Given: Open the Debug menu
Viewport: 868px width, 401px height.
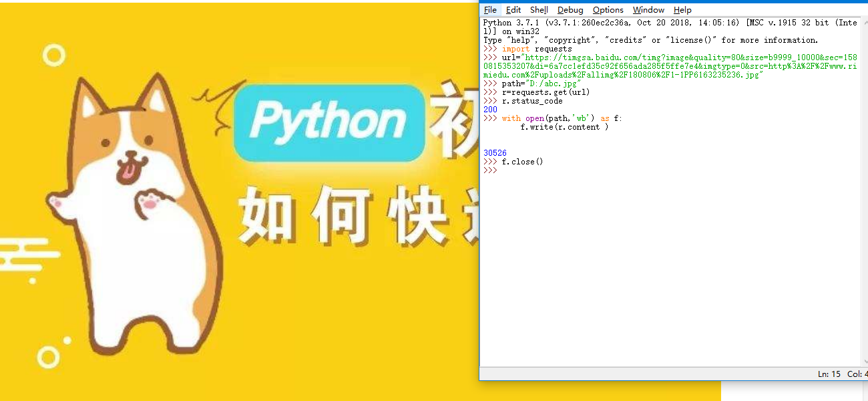Looking at the screenshot, I should coord(570,10).
